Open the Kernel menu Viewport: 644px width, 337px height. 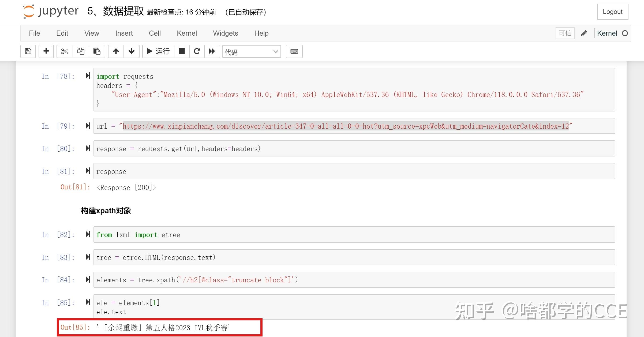click(187, 33)
